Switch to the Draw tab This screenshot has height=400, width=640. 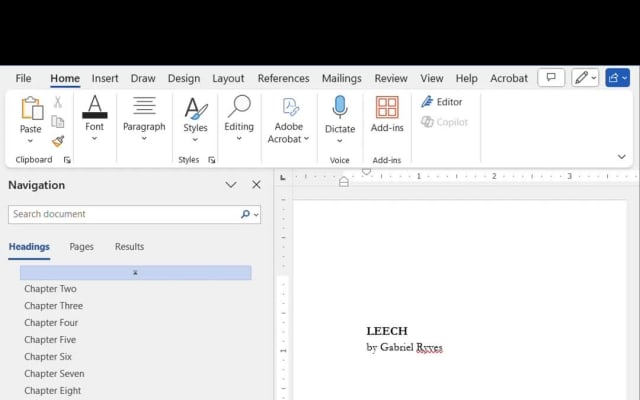pyautogui.click(x=143, y=78)
